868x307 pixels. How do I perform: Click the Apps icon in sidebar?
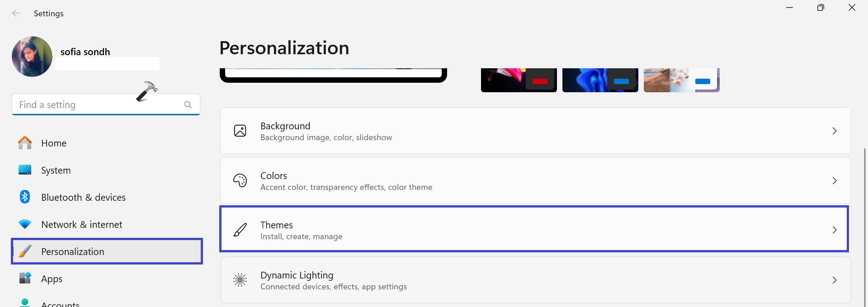click(25, 278)
